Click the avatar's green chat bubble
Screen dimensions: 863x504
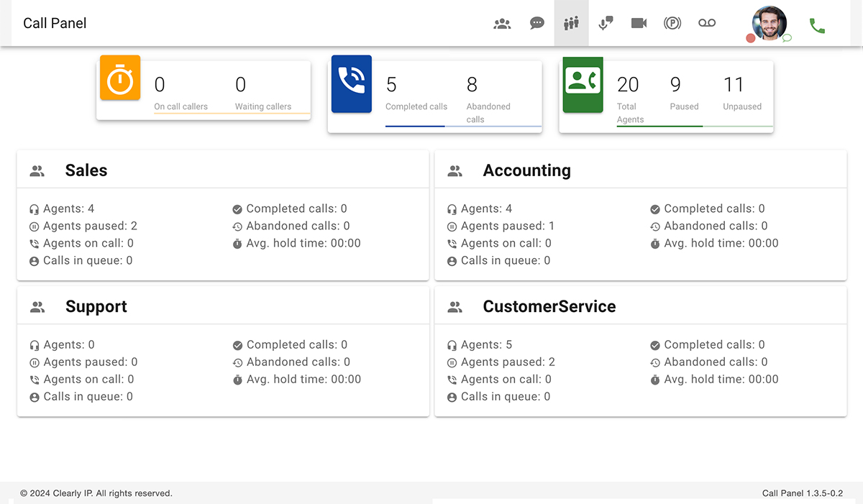(x=787, y=38)
